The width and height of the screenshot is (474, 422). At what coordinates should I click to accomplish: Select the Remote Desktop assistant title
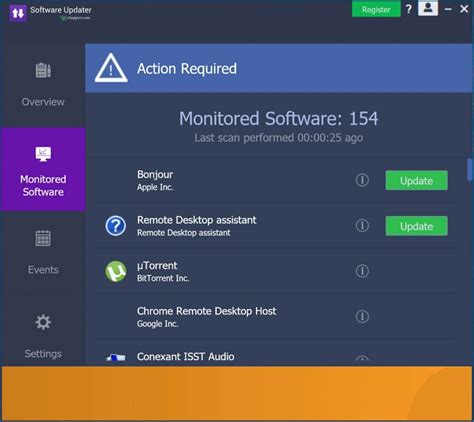pos(197,220)
